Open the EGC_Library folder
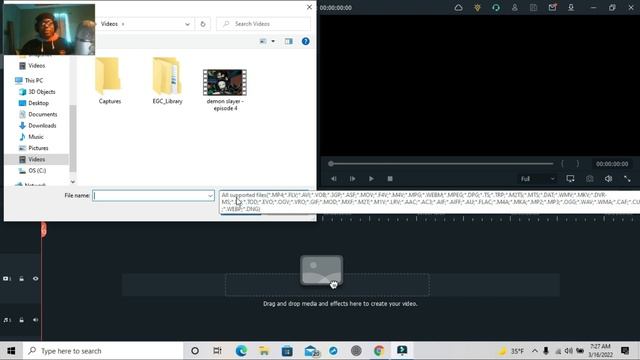 coord(167,81)
